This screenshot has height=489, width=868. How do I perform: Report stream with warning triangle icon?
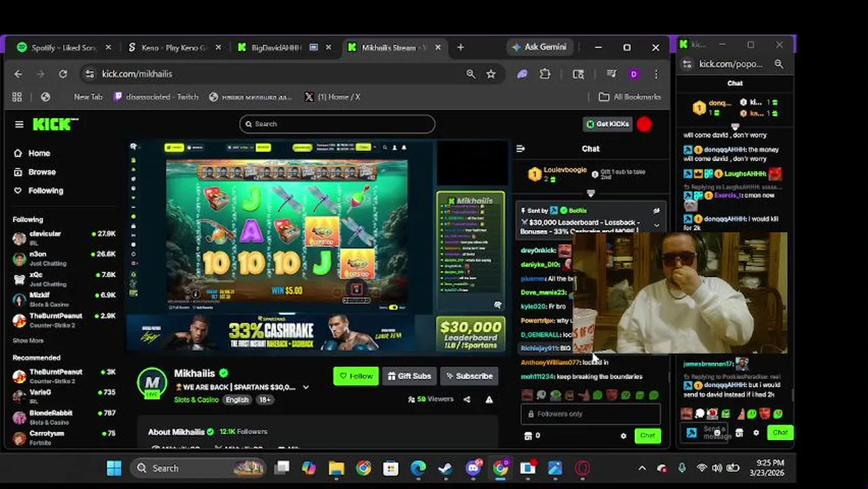point(489,399)
